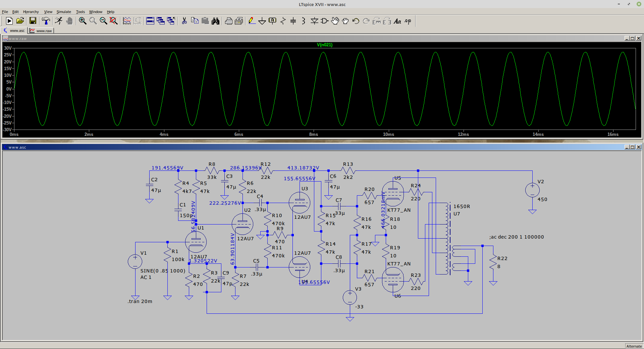
Task: Click the Zoom In magnifier icon
Action: 83,21
